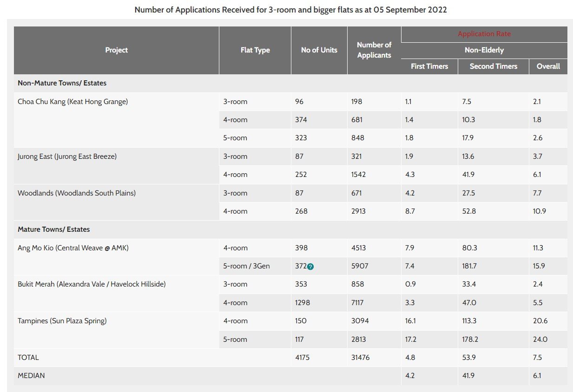
Task: Click the 'Second Timers' column header
Action: tap(494, 66)
